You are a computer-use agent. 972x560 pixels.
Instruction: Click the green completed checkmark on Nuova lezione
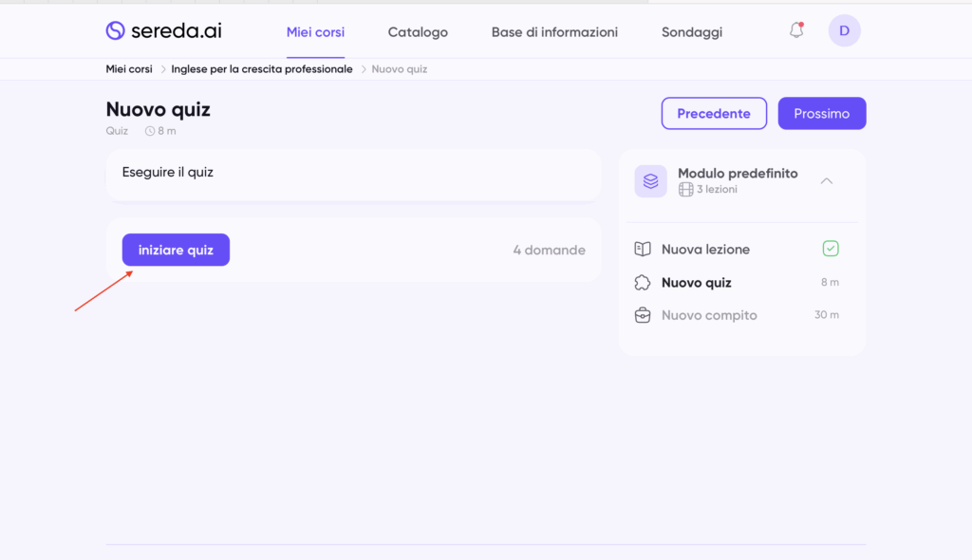click(831, 249)
